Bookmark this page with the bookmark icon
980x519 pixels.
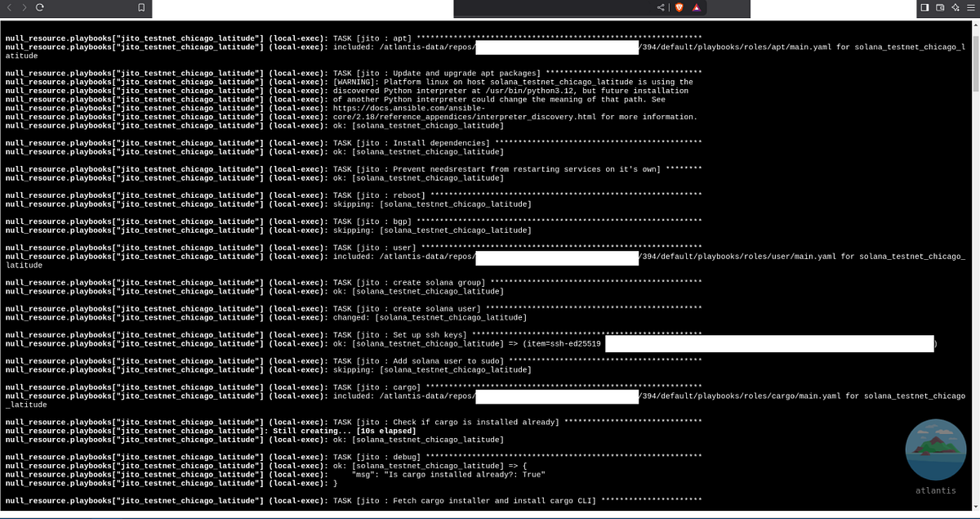[x=141, y=7]
